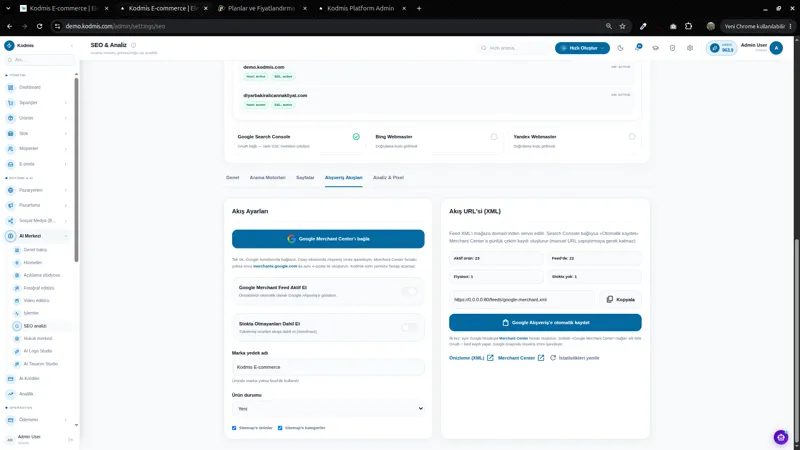Image resolution: width=800 pixels, height=450 pixels.
Task: Click the Ödemeler card icon
Action: point(11,420)
